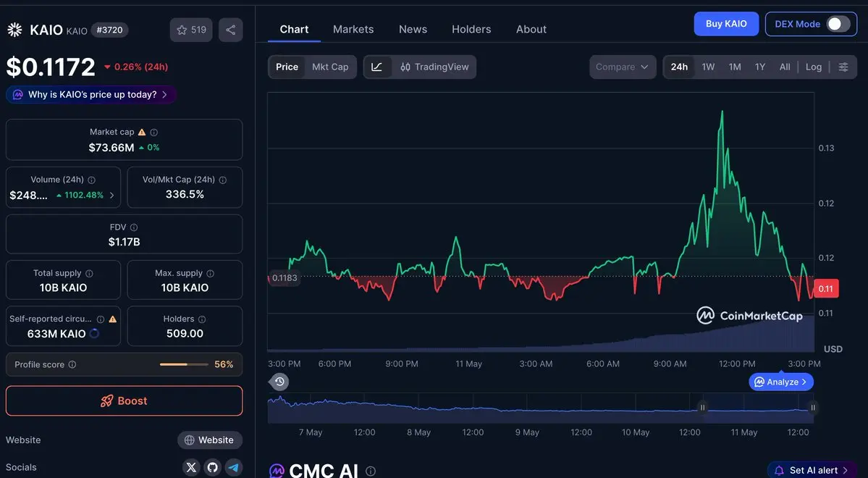
Task: Open the About tab
Action: click(531, 30)
